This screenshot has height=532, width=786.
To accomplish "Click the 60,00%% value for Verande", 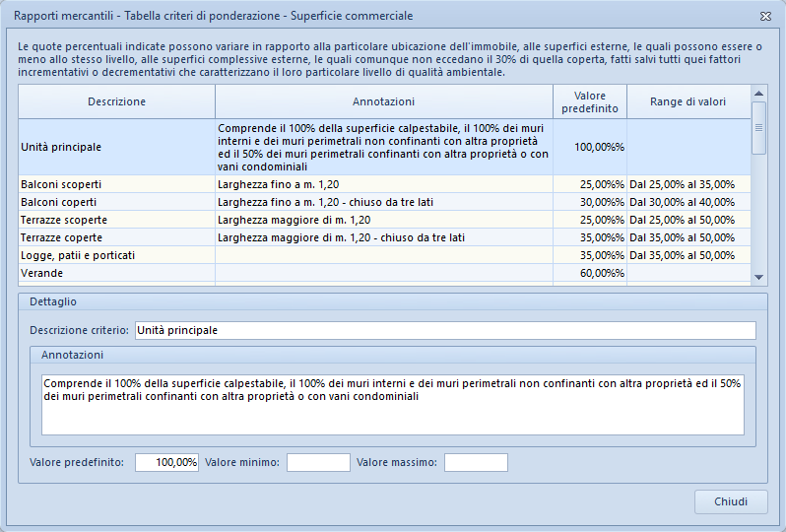I will coord(590,273).
